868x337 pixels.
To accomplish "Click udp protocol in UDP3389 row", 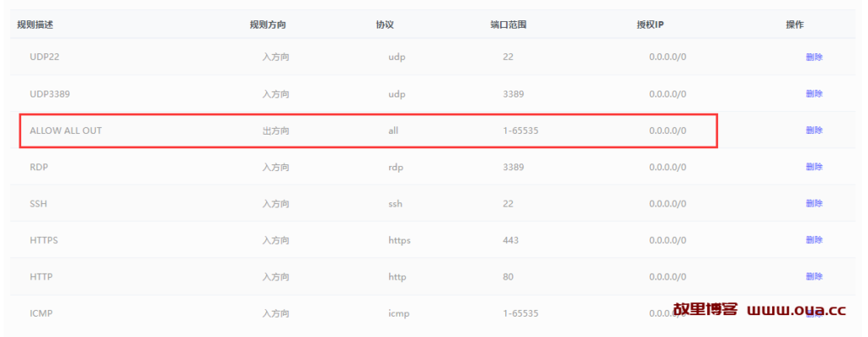I will pyautogui.click(x=397, y=94).
